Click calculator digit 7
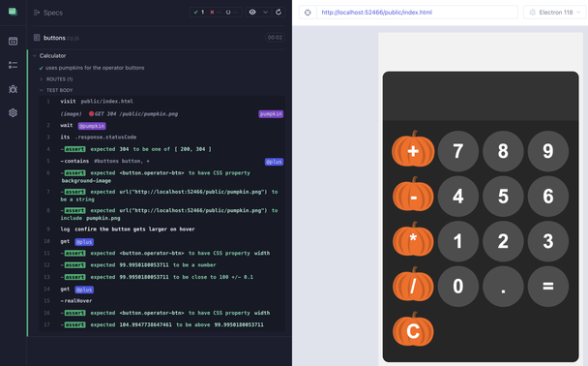The image size is (588, 366). [457, 151]
